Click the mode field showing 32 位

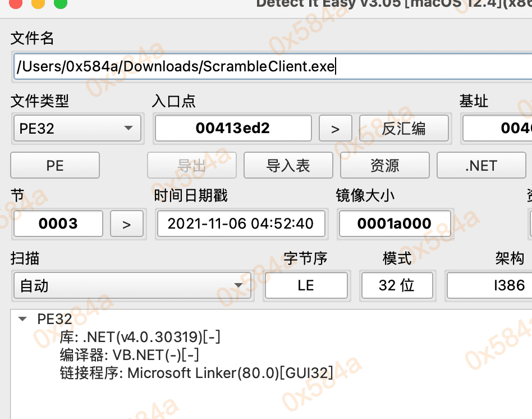[397, 286]
